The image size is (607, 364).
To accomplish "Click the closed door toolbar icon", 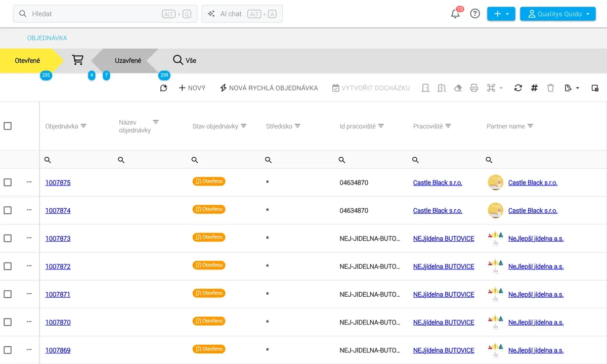I will pos(425,88).
